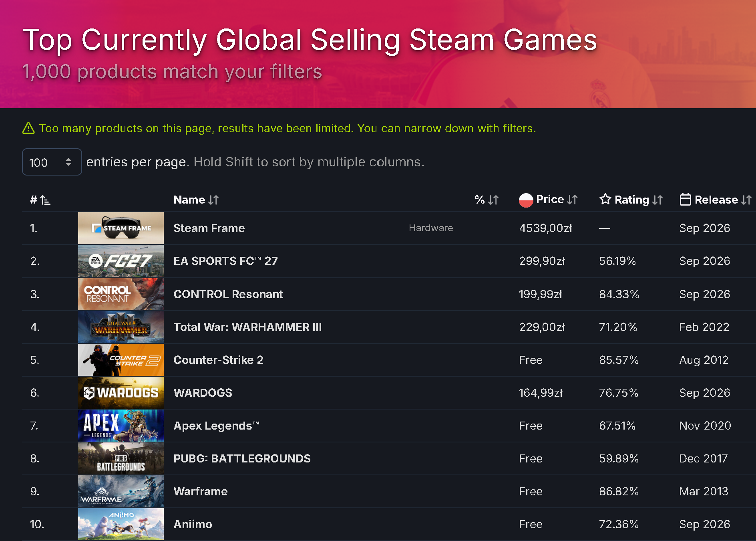This screenshot has width=756, height=541.
Task: Open the Steam Frame thumbnail
Action: 121,228
